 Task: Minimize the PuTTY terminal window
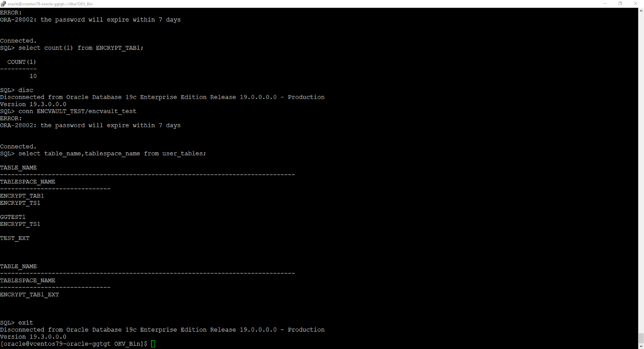point(605,4)
